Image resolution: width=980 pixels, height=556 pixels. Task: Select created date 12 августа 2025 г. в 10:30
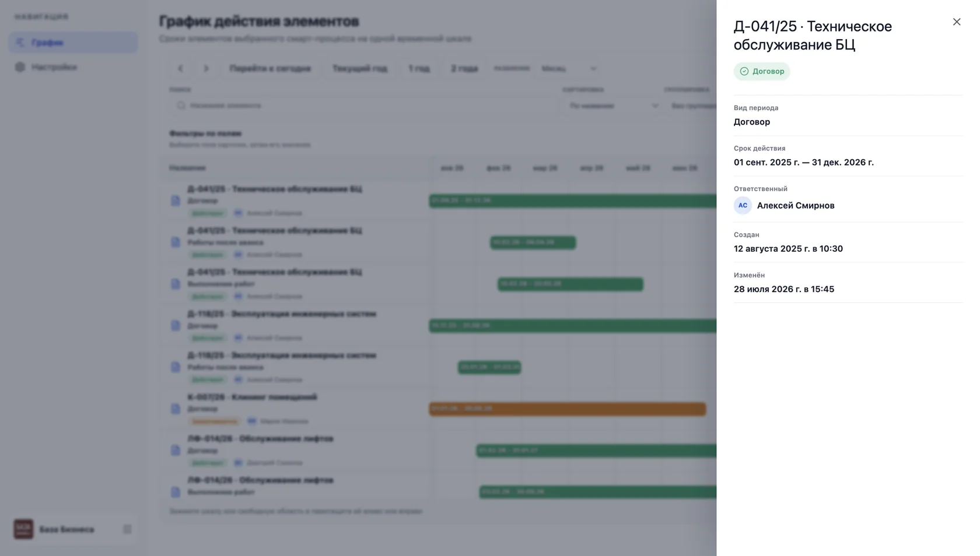pyautogui.click(x=788, y=248)
